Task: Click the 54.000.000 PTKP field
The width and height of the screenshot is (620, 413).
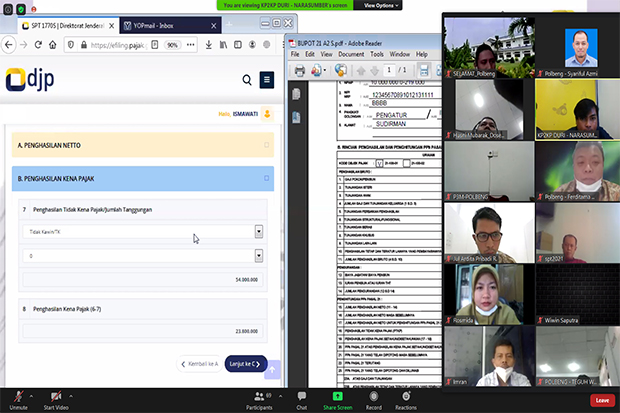Action: (x=143, y=280)
